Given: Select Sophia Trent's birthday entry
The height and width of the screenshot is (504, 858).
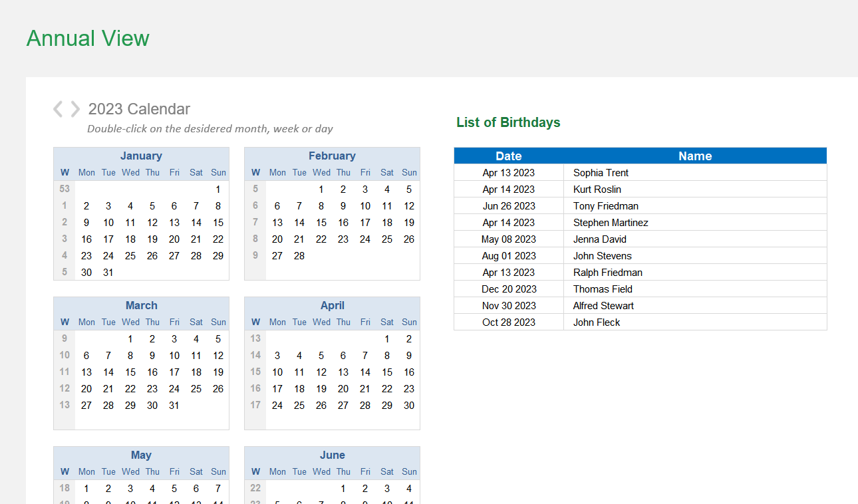Looking at the screenshot, I should coord(601,172).
